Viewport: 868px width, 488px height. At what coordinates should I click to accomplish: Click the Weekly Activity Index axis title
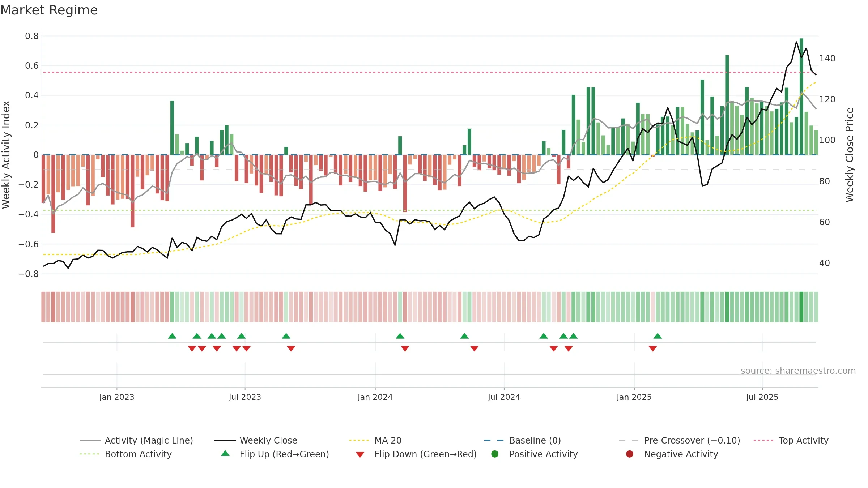click(6, 155)
